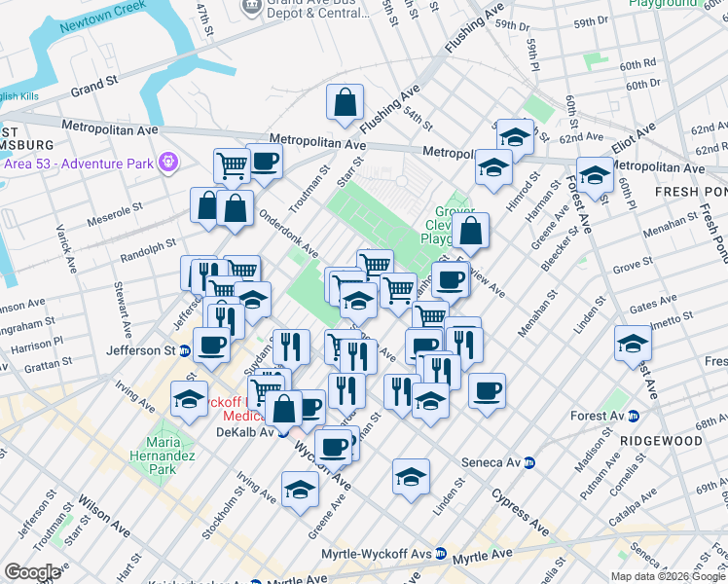
Task: Click the Google logo
Action: (x=33, y=572)
